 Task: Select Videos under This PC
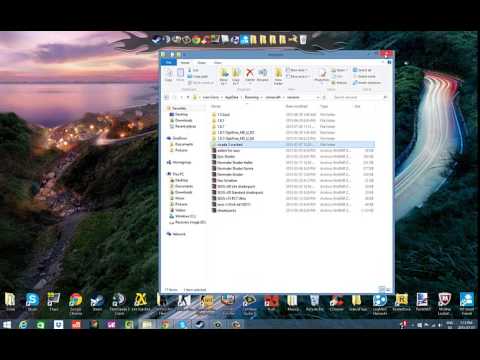178,210
